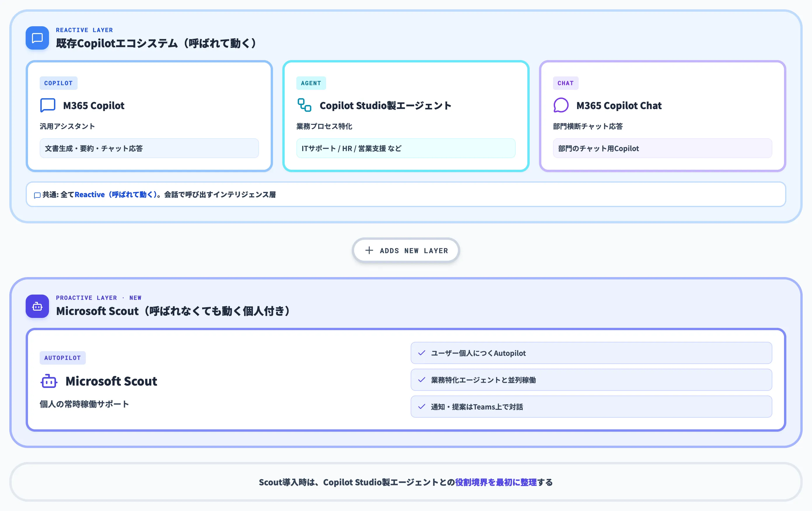Click the M365 Copilot Chat round bubble icon

[x=561, y=105]
